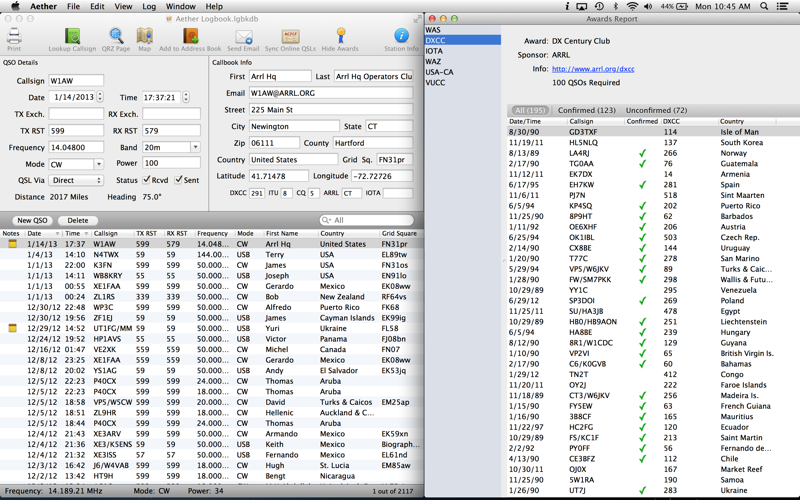Click Sync Online QSLs icon
The image size is (800, 500).
[x=290, y=38]
